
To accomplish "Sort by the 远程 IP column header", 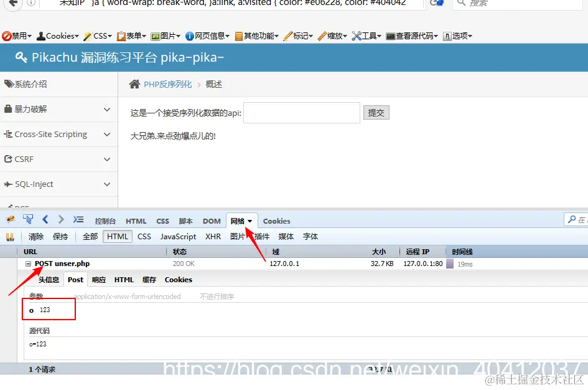I will [422, 252].
